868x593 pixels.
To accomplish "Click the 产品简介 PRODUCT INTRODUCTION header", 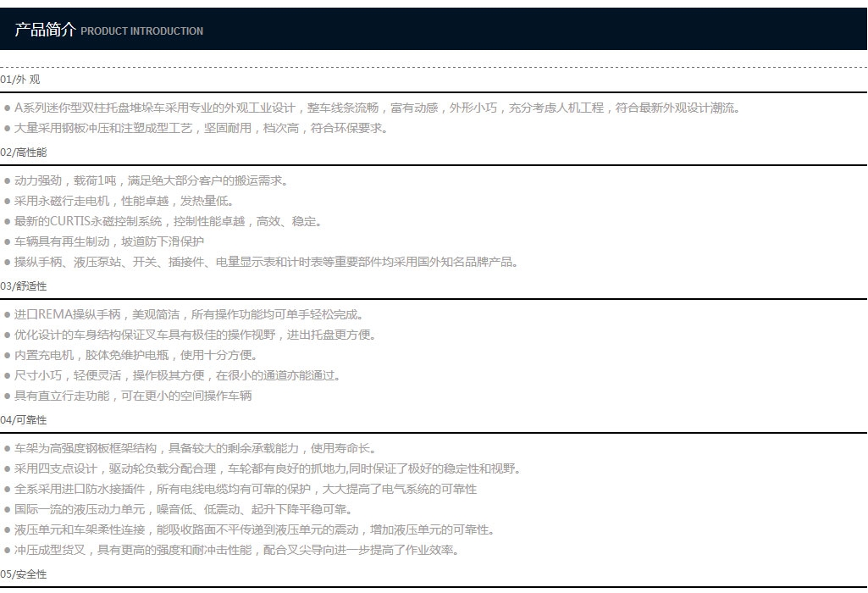I will tap(109, 30).
